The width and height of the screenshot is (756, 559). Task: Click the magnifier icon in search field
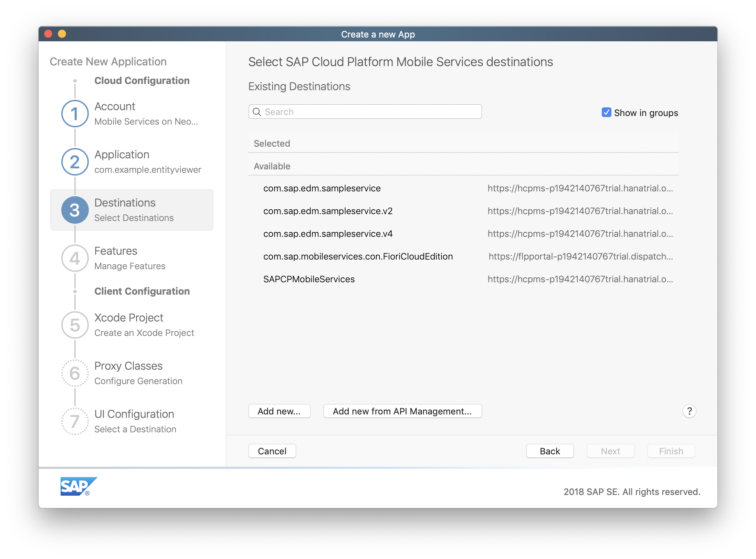tap(257, 112)
